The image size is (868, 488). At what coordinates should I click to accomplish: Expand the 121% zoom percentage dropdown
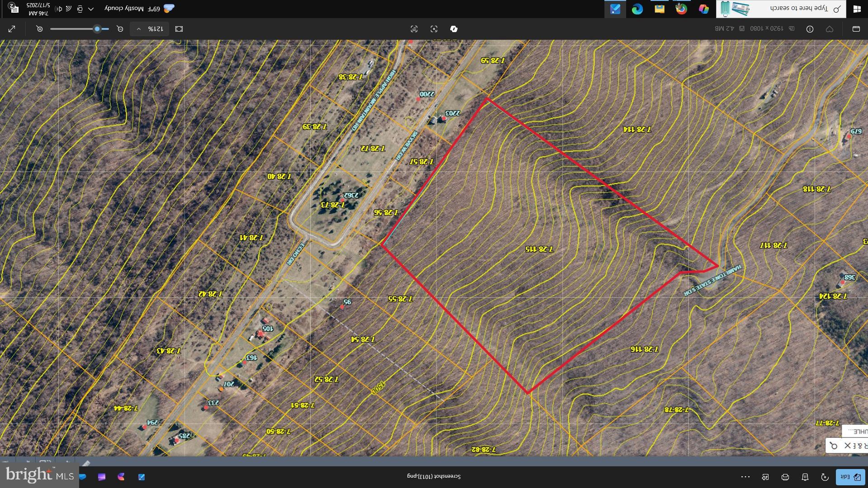pos(150,29)
